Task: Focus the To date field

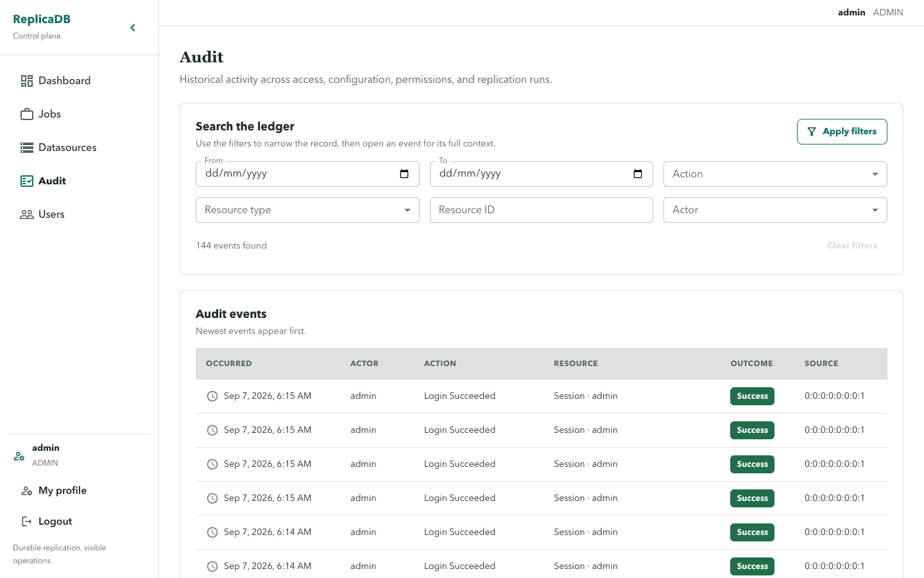Action: tap(542, 174)
